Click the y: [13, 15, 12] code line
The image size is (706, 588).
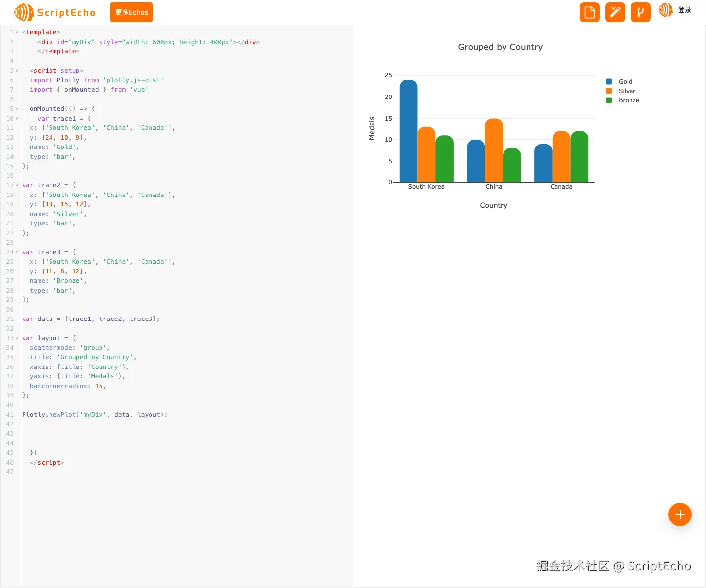coord(60,204)
